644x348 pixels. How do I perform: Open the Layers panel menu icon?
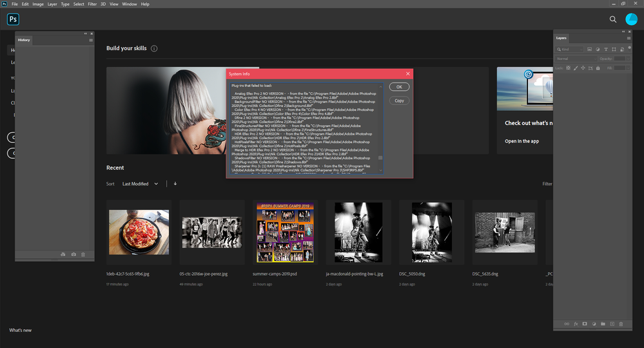629,38
